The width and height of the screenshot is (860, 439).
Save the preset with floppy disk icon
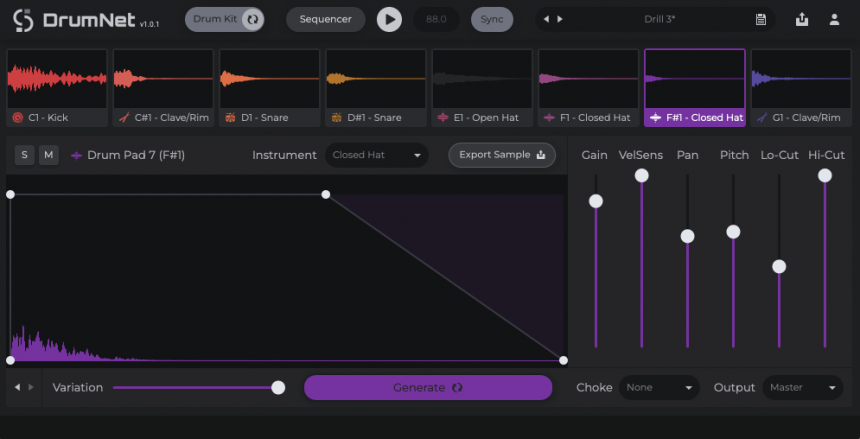pos(761,19)
